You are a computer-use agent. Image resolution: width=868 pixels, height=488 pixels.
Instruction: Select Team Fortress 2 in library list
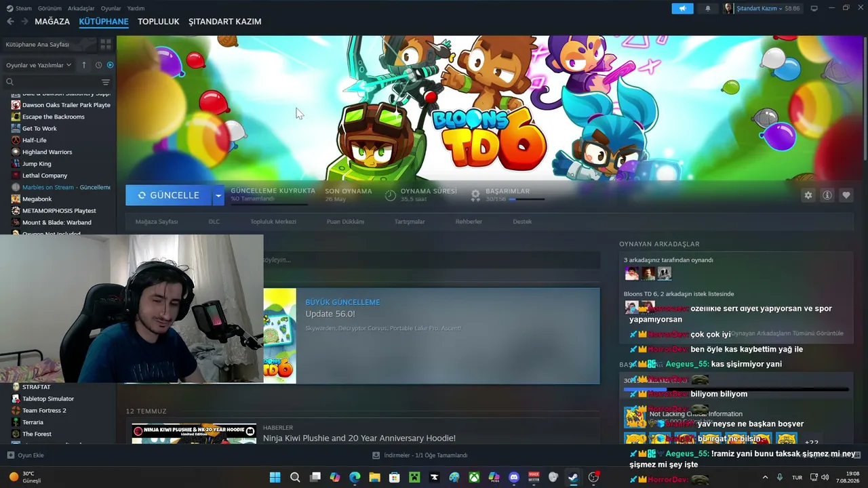(x=44, y=411)
